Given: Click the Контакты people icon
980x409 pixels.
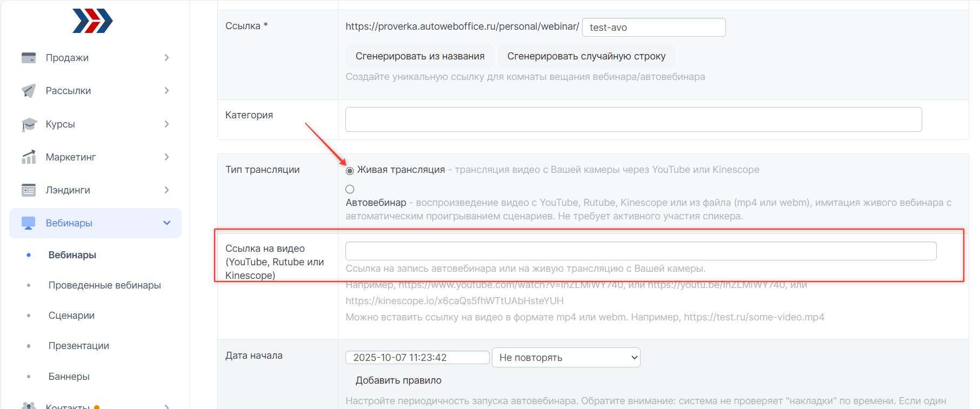Looking at the screenshot, I should [x=29, y=405].
